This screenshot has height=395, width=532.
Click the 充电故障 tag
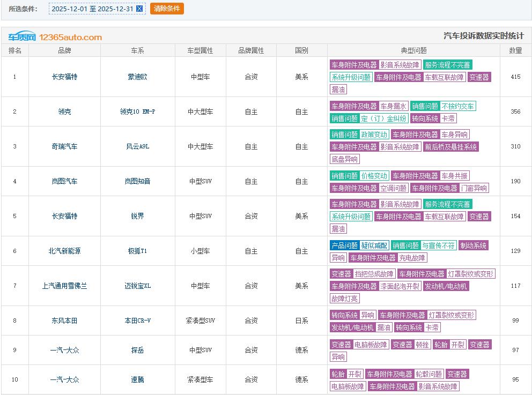tap(412, 258)
